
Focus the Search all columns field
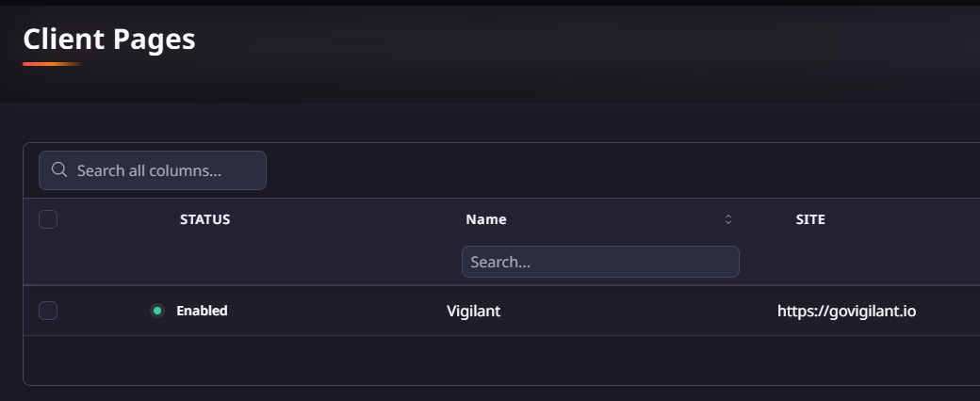tap(165, 170)
